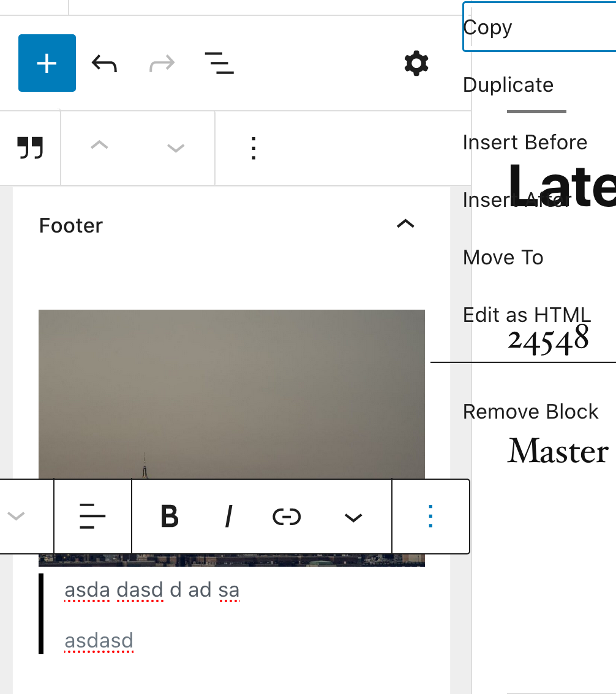Image resolution: width=616 pixels, height=694 pixels.
Task: Choose Duplicate from the block menu
Action: pyautogui.click(x=508, y=84)
